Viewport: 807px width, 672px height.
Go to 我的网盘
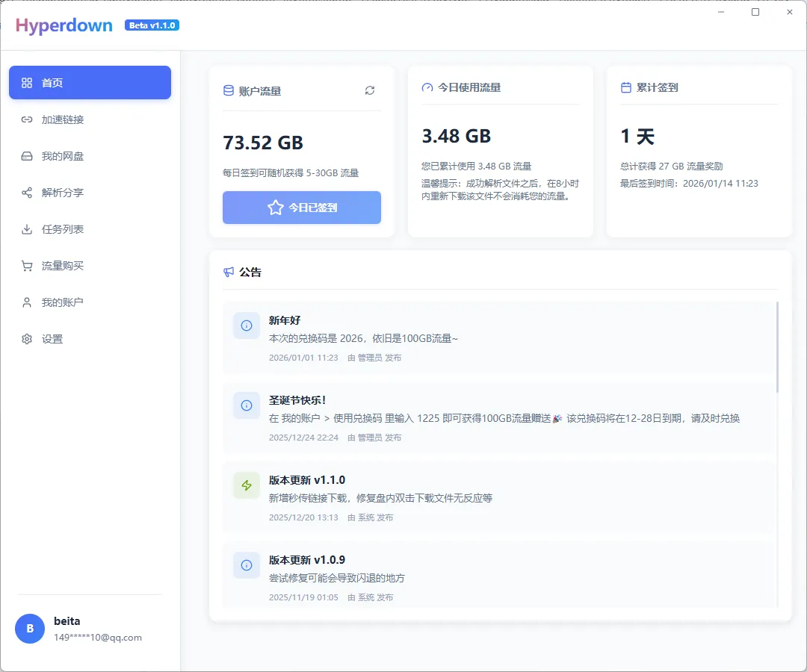click(90, 156)
